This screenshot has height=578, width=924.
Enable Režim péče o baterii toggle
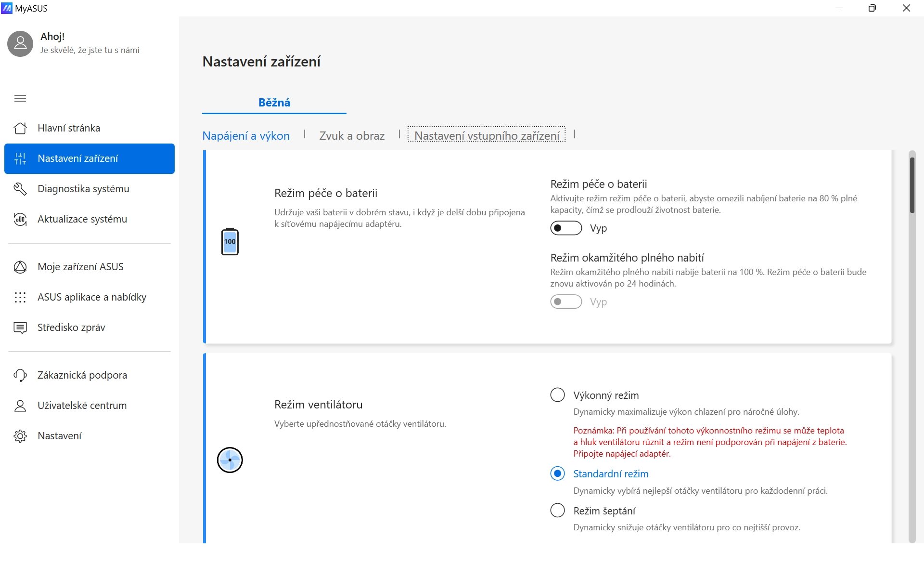[x=566, y=228]
